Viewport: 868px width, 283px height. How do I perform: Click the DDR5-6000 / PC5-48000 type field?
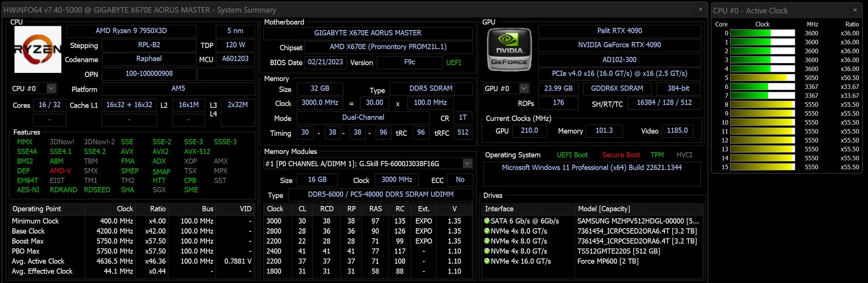tap(381, 194)
